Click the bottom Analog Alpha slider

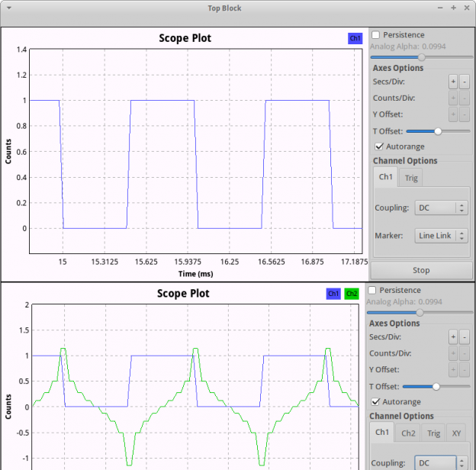pos(419,313)
